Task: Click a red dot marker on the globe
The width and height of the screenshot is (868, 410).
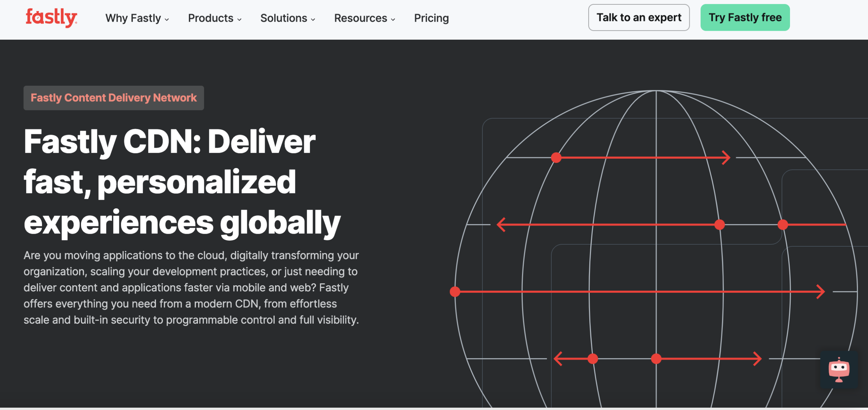Action: tap(556, 157)
